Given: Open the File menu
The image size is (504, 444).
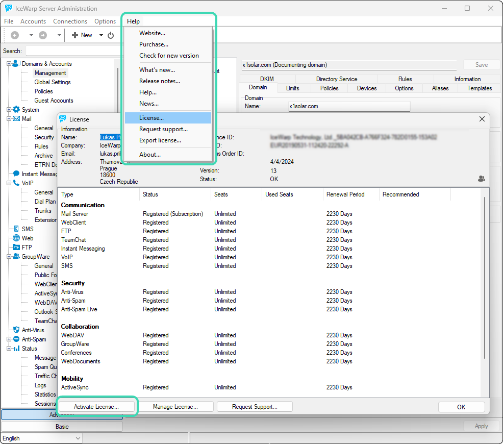Looking at the screenshot, I should (x=9, y=21).
